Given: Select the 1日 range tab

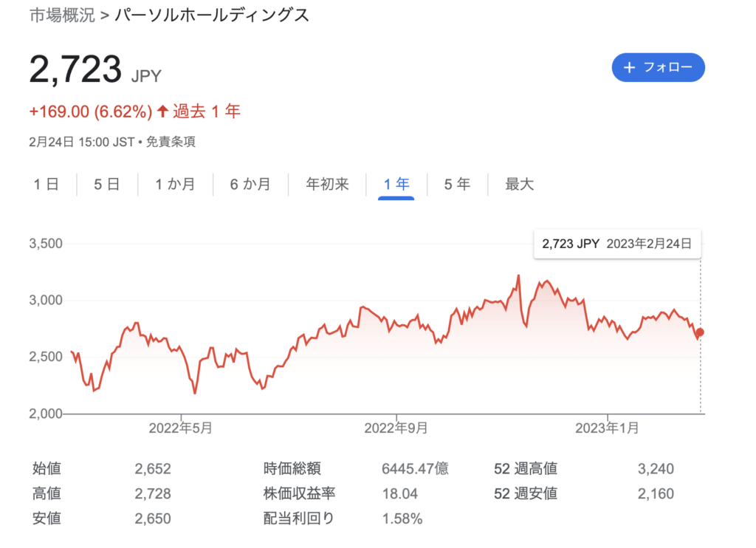Looking at the screenshot, I should [46, 185].
